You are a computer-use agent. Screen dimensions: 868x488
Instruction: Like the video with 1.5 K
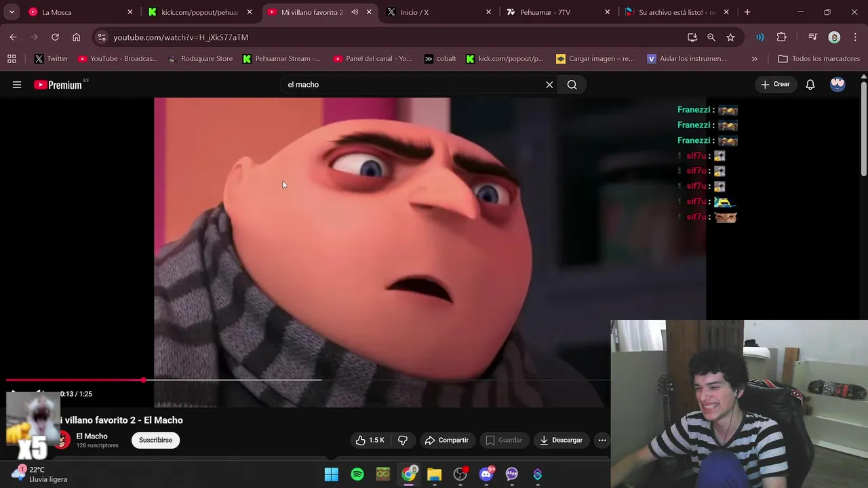point(370,441)
